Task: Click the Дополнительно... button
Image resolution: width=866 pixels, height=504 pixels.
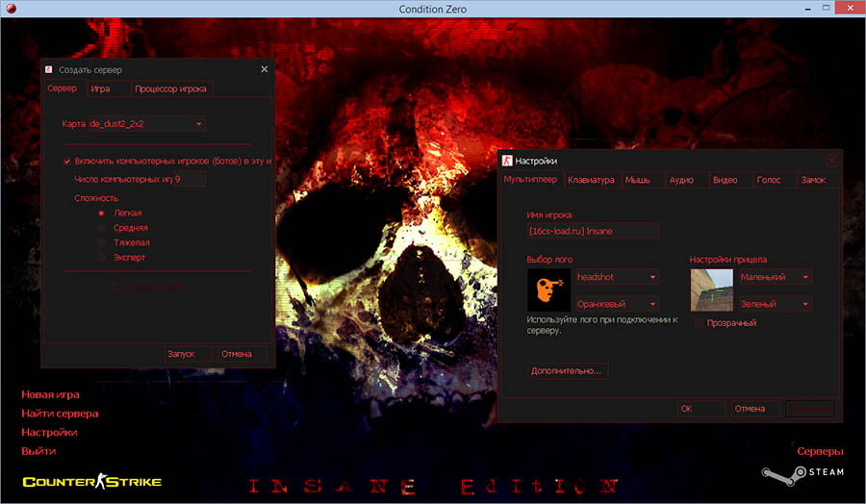Action: tap(568, 370)
